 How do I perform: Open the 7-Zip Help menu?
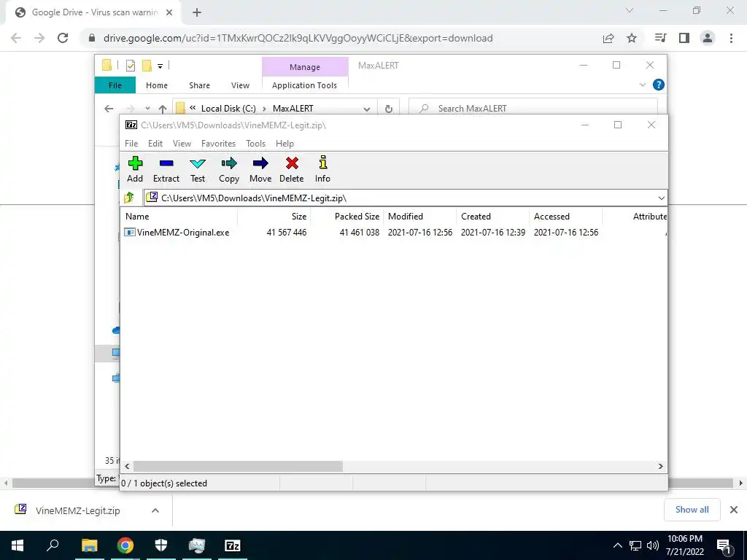[x=285, y=144]
